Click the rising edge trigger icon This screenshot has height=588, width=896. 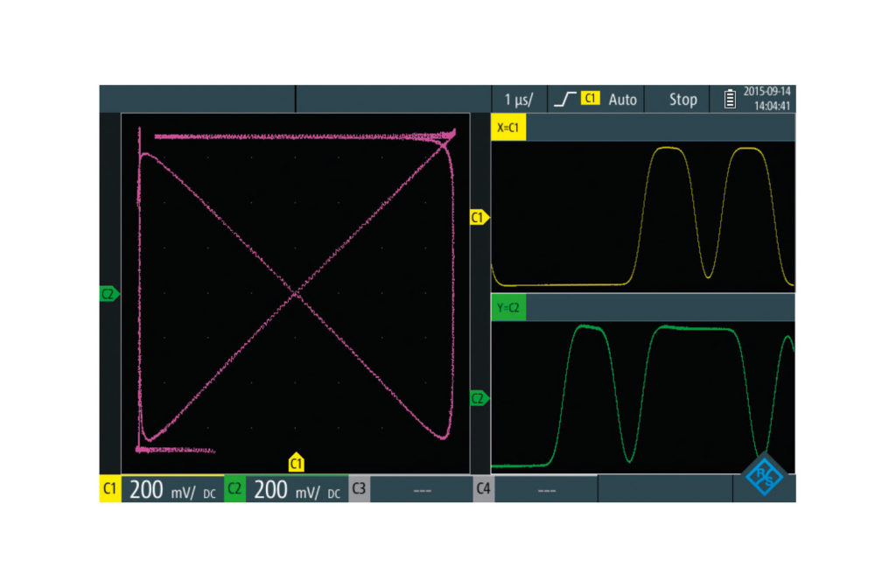click(x=566, y=99)
